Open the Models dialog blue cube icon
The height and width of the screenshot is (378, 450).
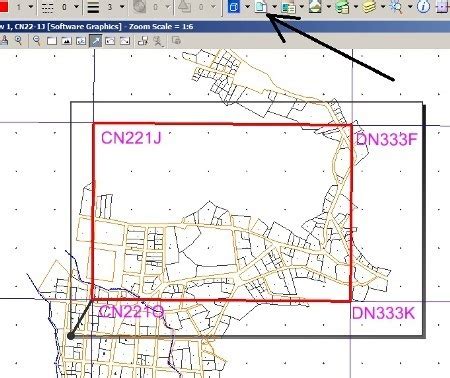coord(234,6)
